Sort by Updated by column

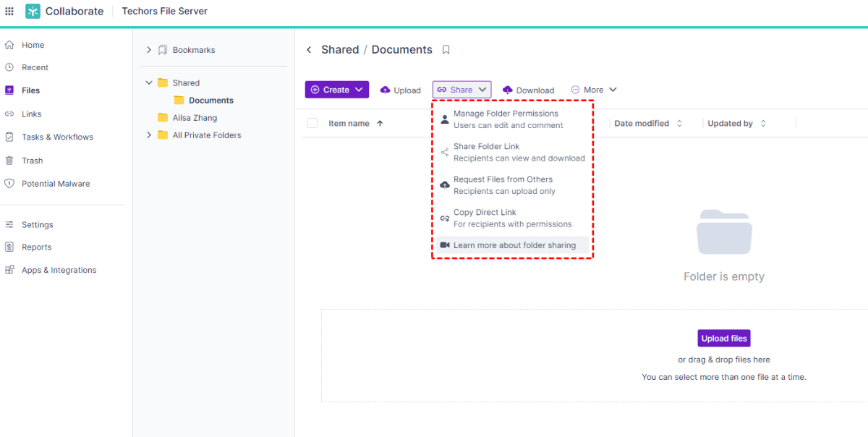(737, 124)
